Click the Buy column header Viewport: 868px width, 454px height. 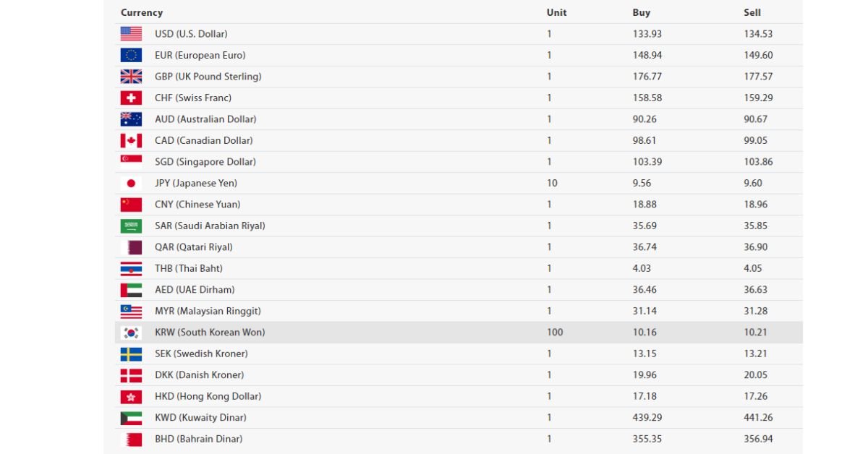pyautogui.click(x=642, y=12)
